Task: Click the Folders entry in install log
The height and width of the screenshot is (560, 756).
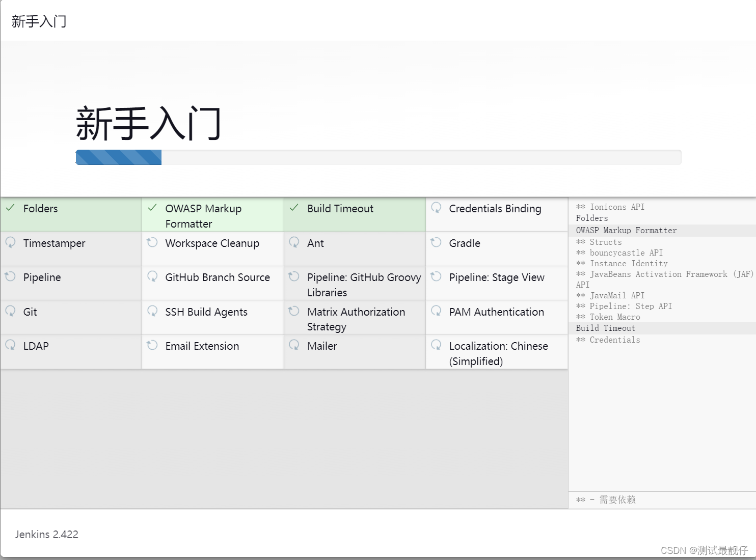Action: tap(592, 218)
